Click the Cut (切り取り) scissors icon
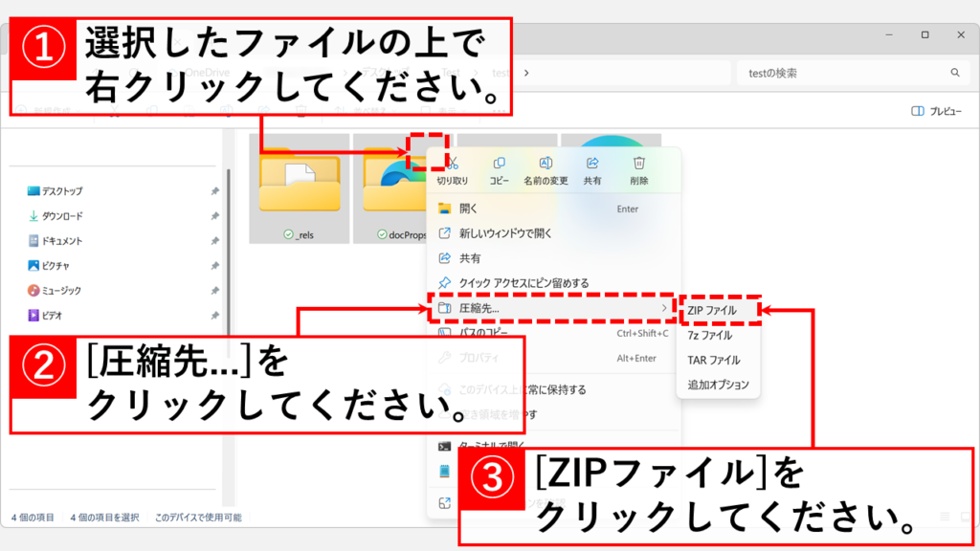The height and width of the screenshot is (551, 980). click(x=454, y=164)
